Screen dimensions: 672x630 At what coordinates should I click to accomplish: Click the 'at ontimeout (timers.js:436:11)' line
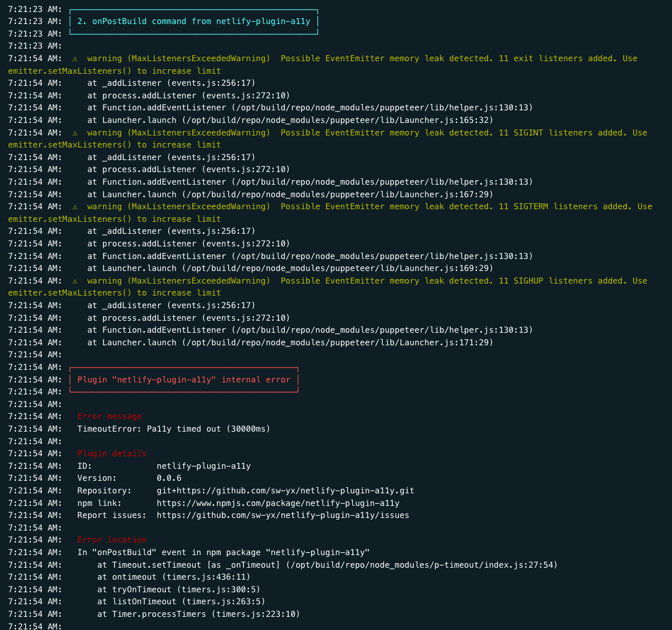(173, 577)
